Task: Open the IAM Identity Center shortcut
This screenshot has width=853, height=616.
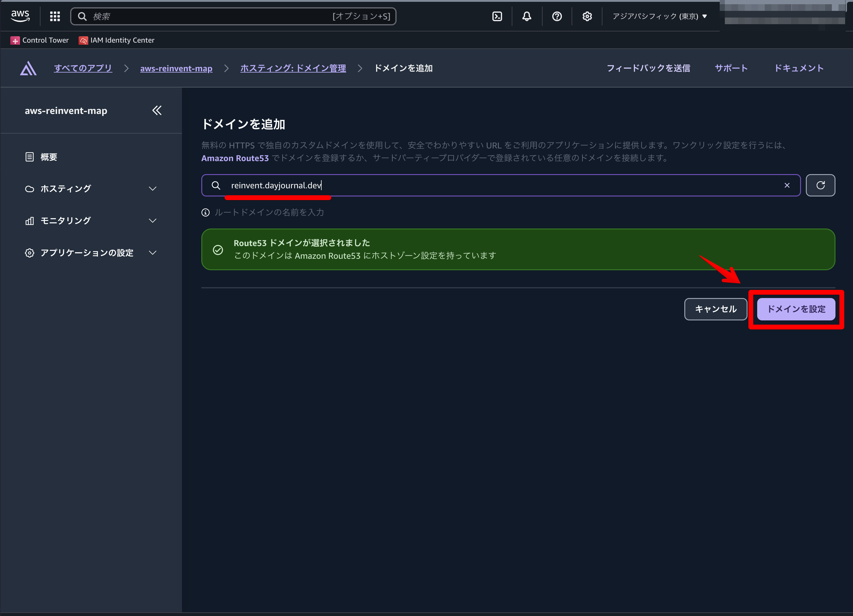Action: tap(117, 40)
